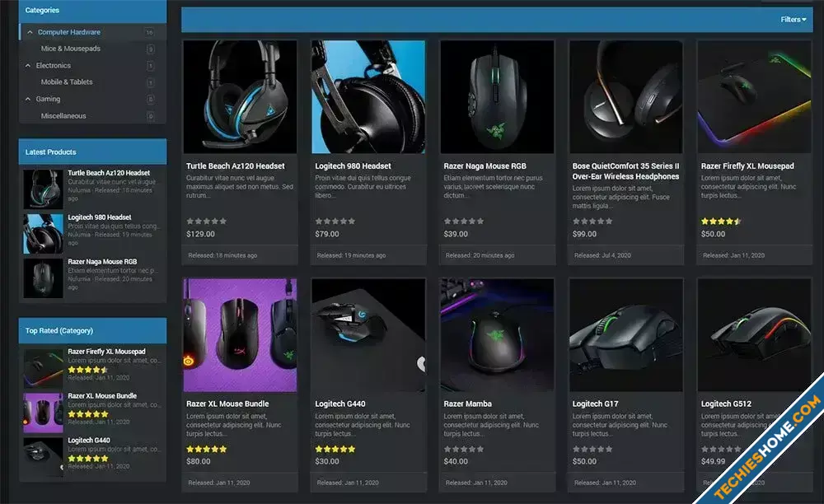Viewport: 824px width, 504px height.
Task: Collapse the Electronics category chevron
Action: [x=28, y=66]
